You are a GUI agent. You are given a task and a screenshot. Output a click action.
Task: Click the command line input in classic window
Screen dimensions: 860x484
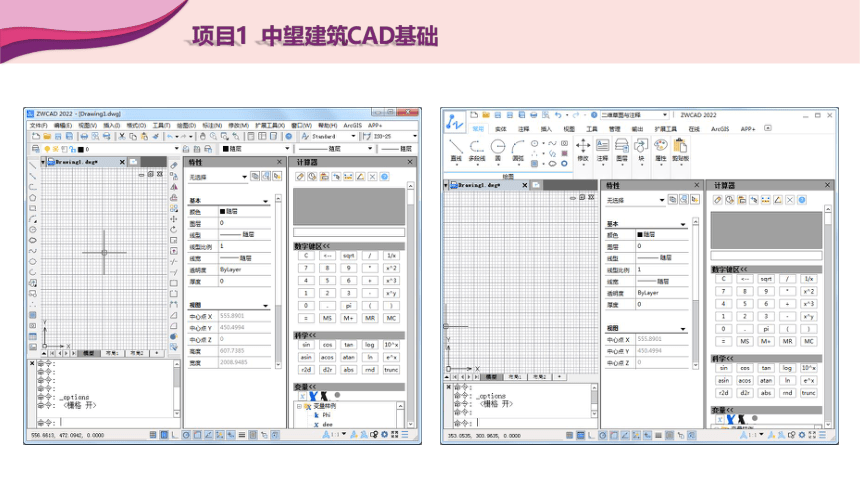point(116,423)
